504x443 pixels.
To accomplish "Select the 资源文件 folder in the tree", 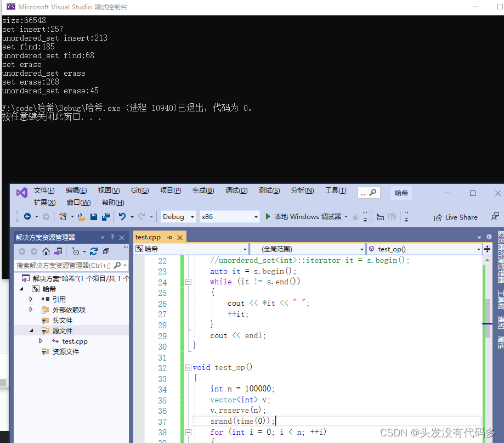I will pos(66,352).
